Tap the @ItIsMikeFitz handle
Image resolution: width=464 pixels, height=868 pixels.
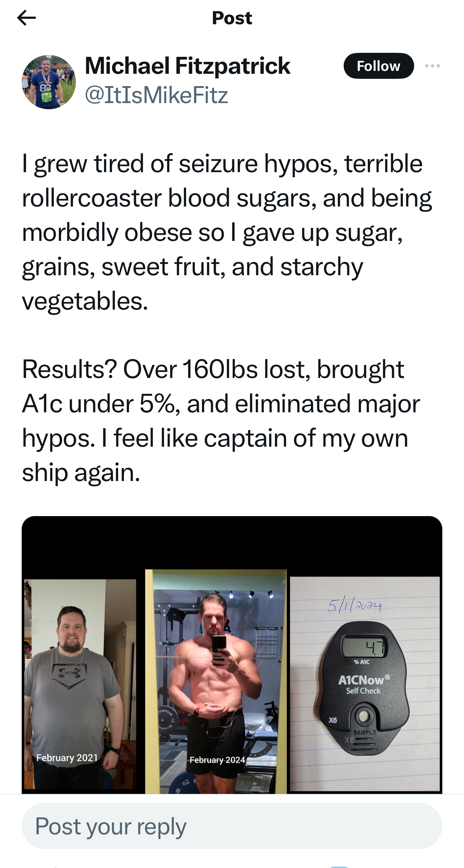(156, 95)
